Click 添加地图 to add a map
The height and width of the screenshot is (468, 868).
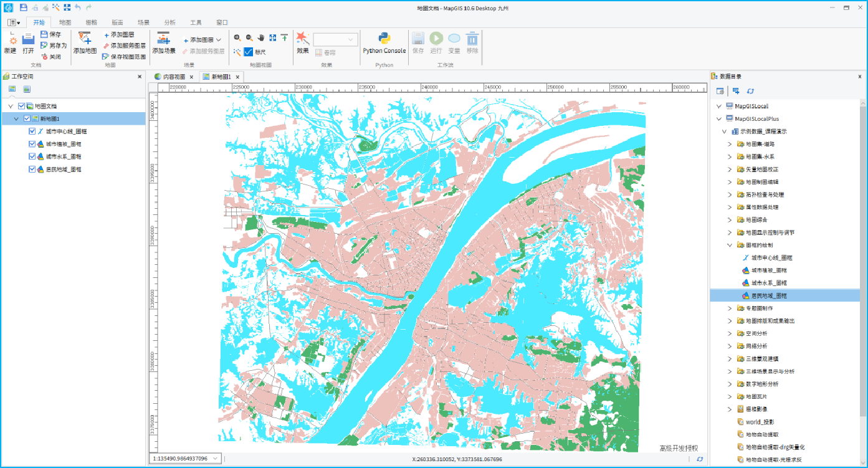[83, 45]
